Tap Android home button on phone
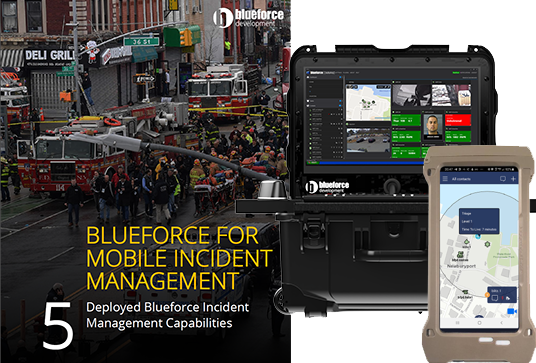Viewport: 536px width, 363px height. [479, 323]
